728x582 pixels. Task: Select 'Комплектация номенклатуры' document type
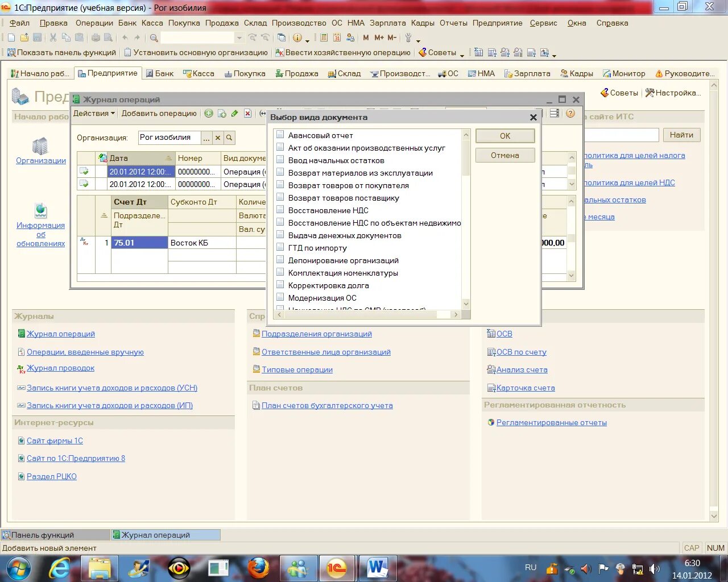point(343,273)
